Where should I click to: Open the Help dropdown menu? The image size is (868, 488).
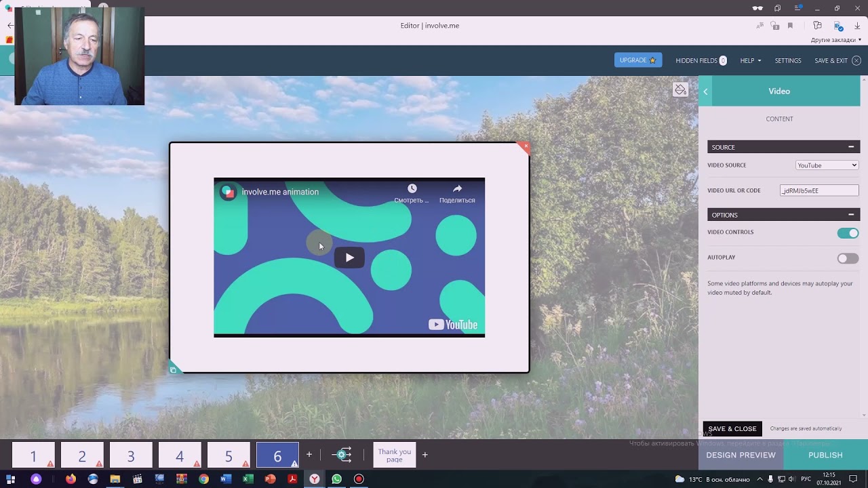[750, 60]
